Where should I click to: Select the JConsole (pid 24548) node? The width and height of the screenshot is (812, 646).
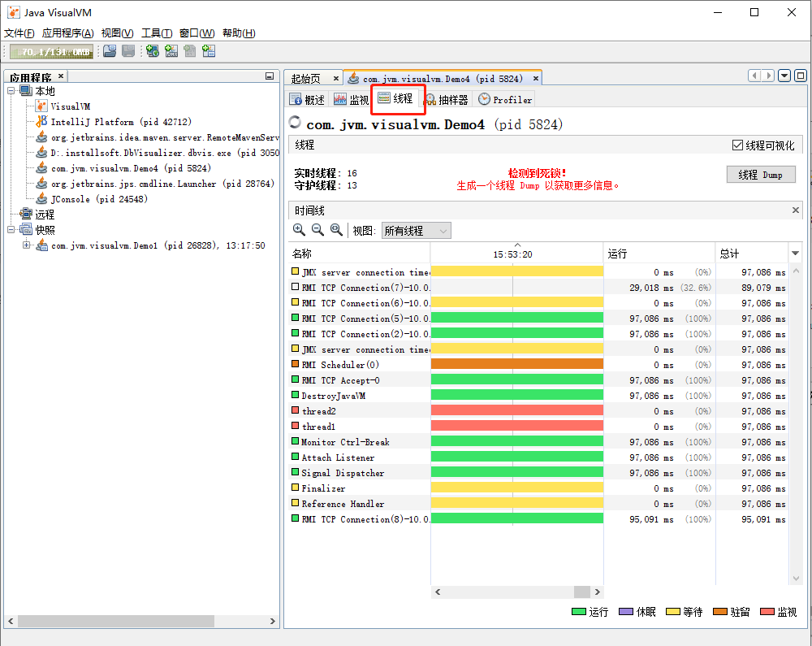tap(92, 199)
